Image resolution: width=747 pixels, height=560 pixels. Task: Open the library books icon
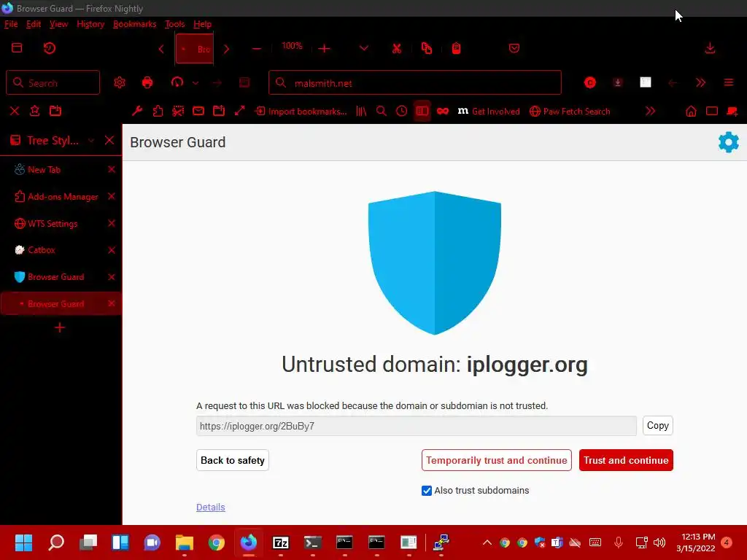click(x=361, y=111)
